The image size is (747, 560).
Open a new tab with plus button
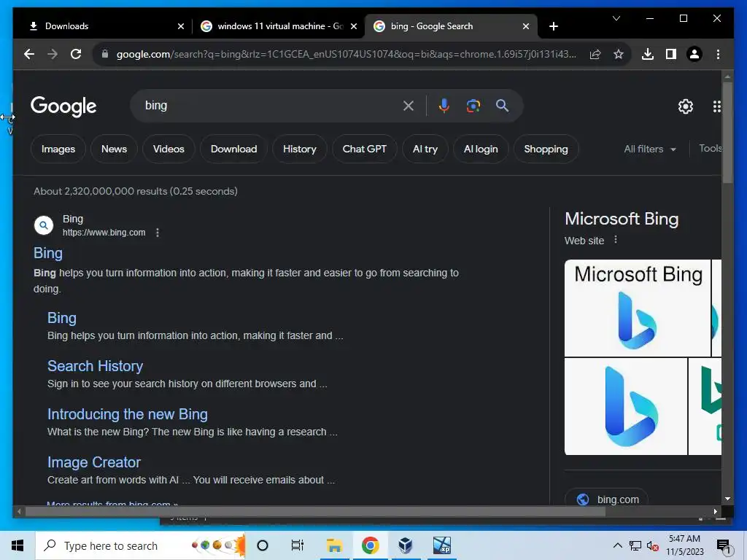tap(553, 26)
